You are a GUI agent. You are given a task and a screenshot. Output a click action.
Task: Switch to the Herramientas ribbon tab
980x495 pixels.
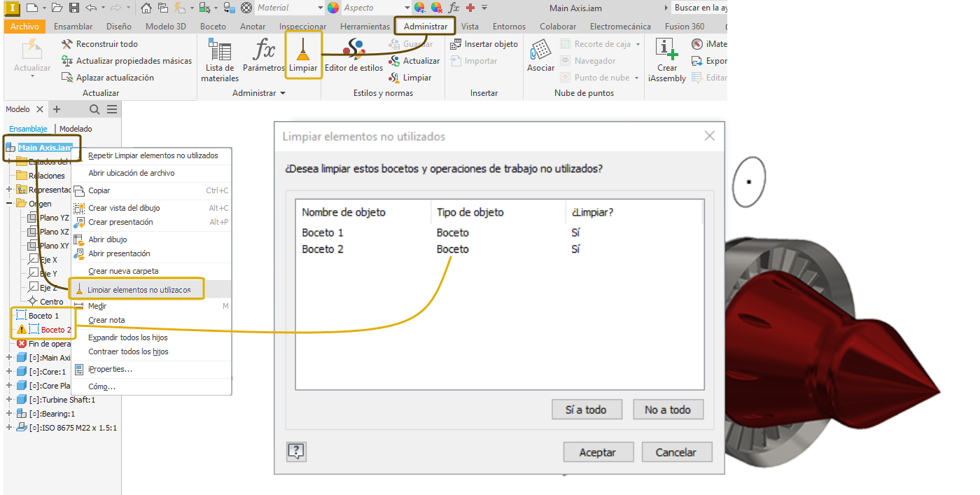365,27
